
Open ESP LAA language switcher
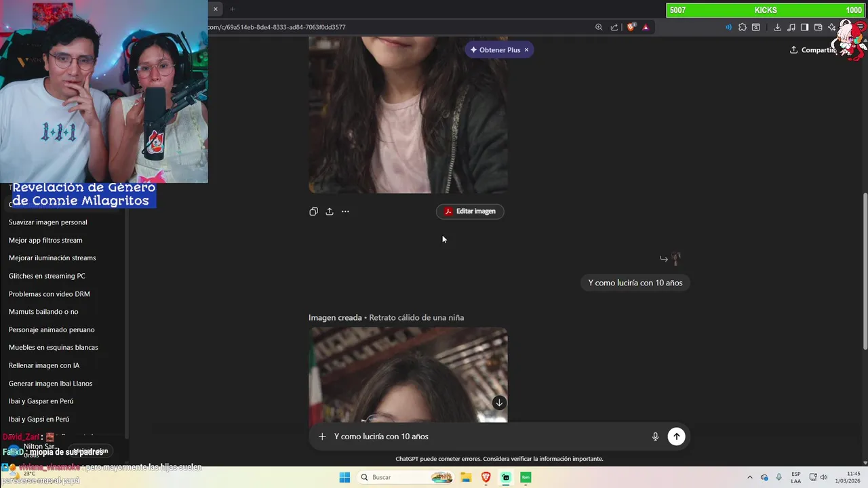796,477
